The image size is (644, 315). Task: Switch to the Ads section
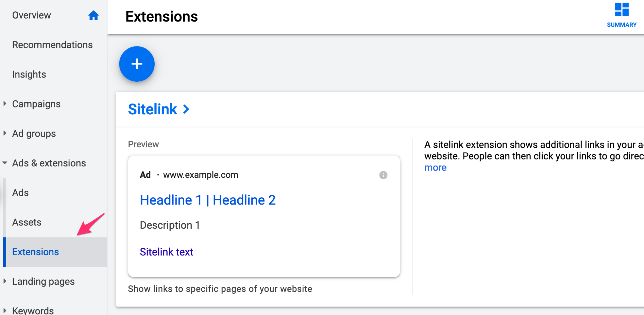pyautogui.click(x=20, y=193)
